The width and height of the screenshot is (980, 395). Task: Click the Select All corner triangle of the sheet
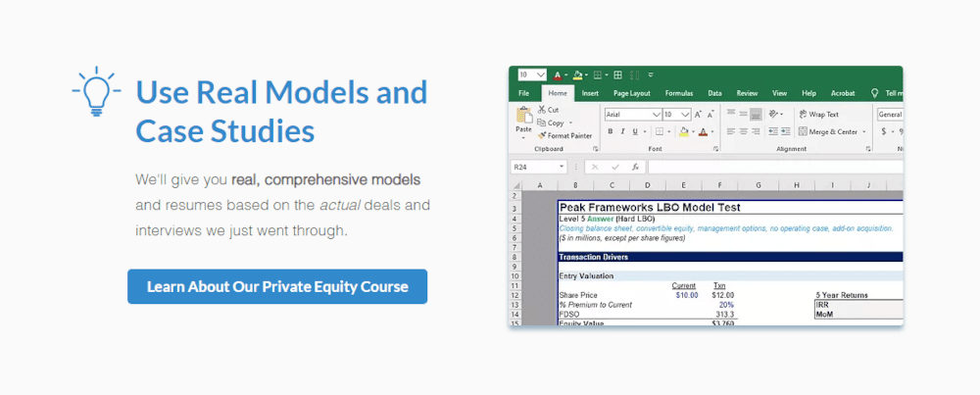516,185
